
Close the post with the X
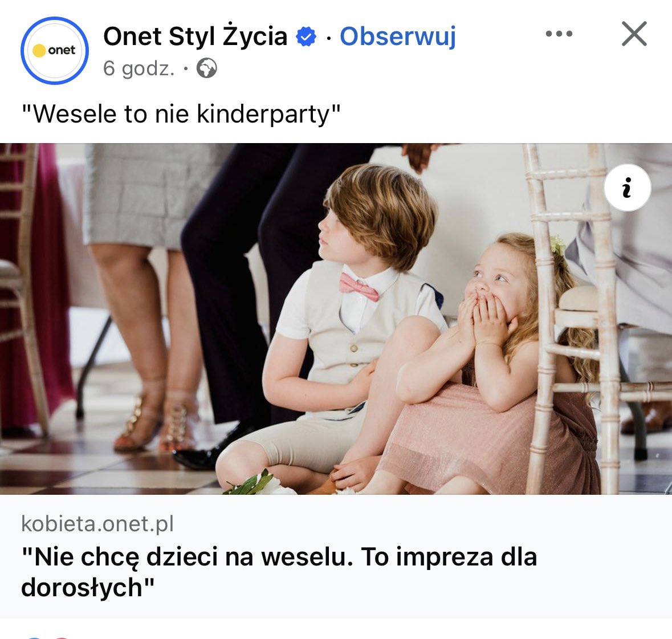point(634,34)
